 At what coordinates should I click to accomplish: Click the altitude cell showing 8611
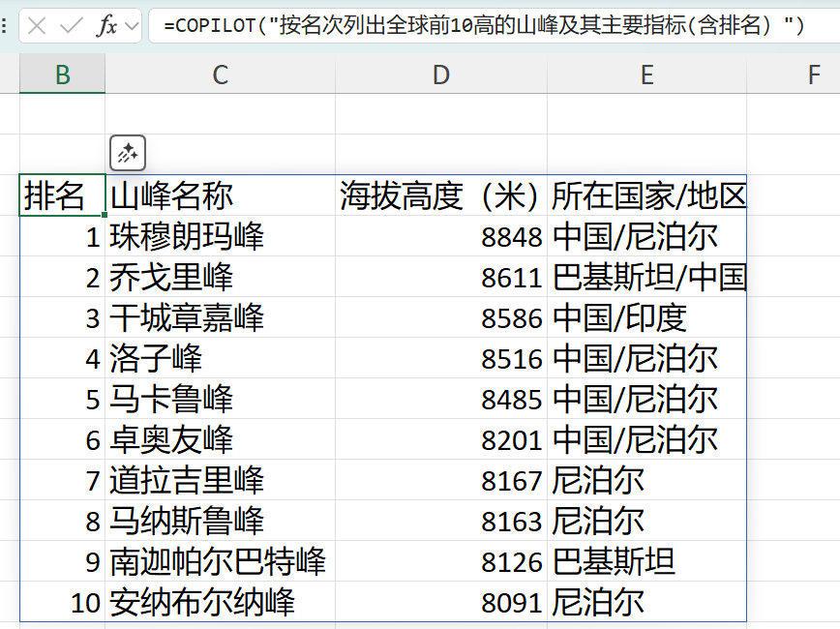pyautogui.click(x=440, y=278)
